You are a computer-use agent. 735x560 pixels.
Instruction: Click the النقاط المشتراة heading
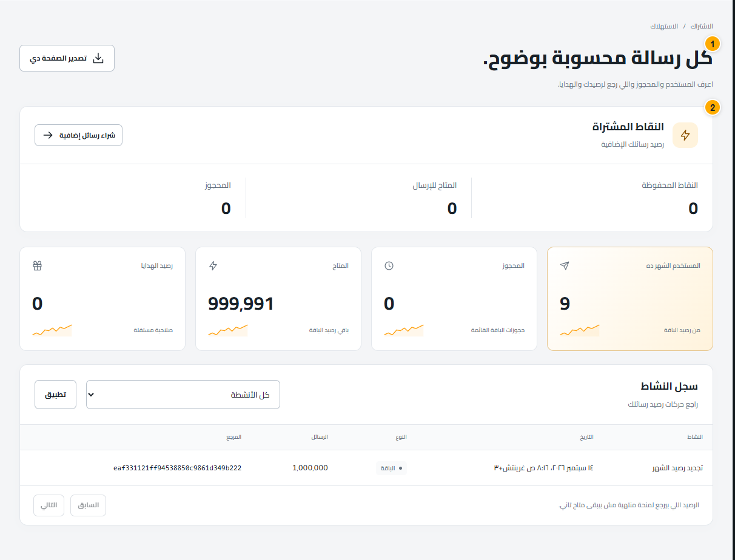click(x=628, y=127)
